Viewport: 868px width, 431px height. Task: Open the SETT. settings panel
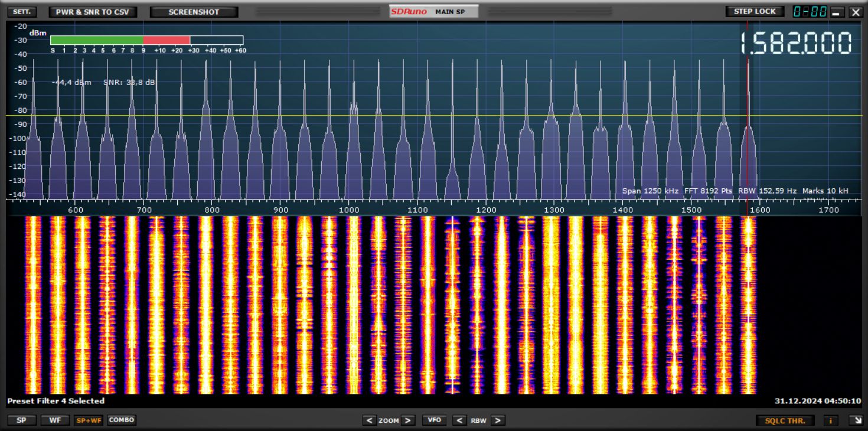click(x=22, y=12)
